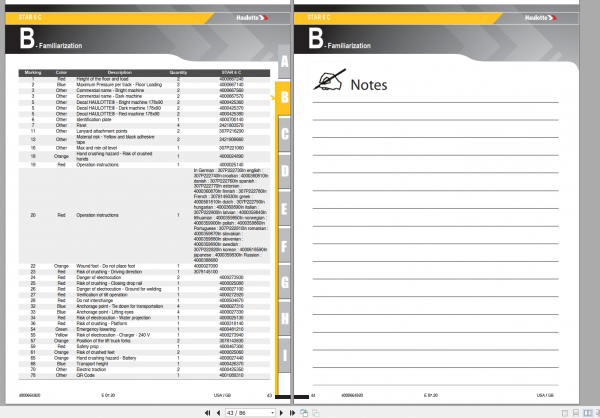The height and width of the screenshot is (418, 600).
Task: Click the STAR 6 C title on left page
Action: click(30, 18)
